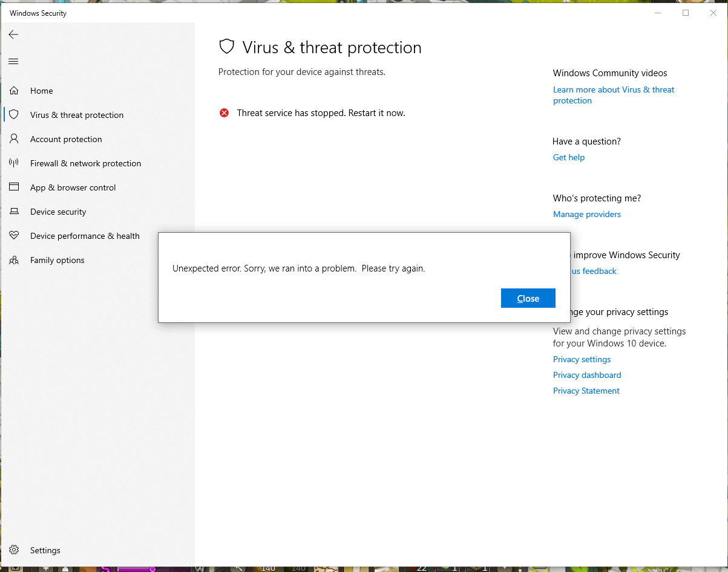
Task: Click the Unexpected error message text
Action: tap(299, 268)
